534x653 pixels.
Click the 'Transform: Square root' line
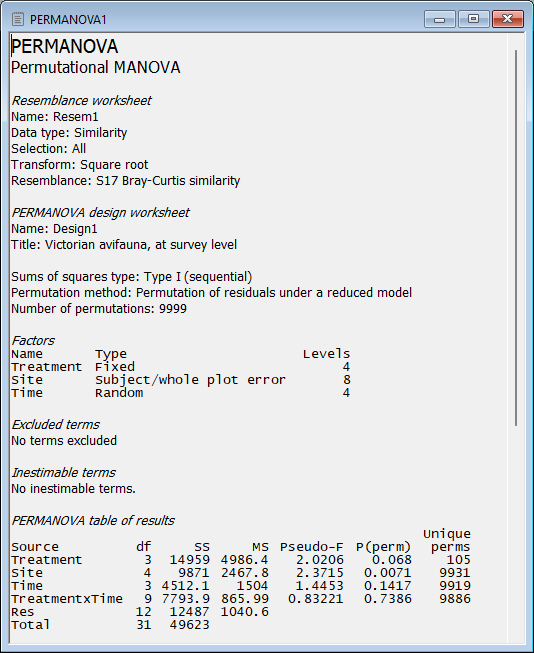tap(80, 165)
